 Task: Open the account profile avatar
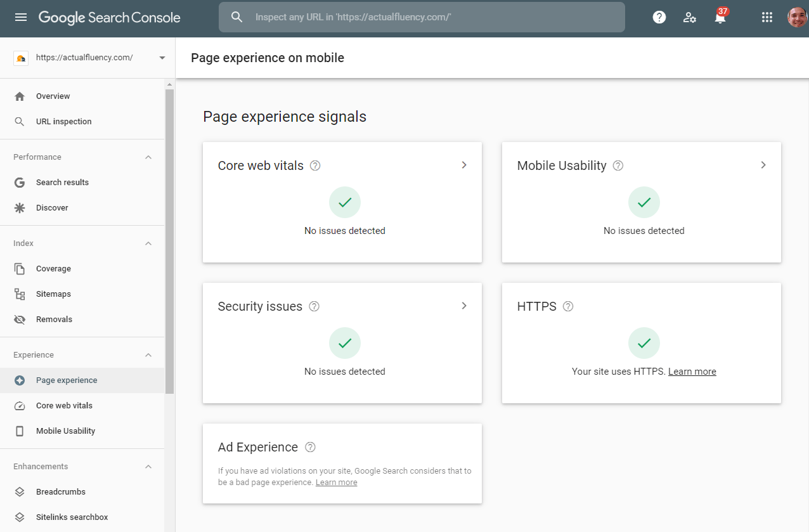tap(797, 17)
